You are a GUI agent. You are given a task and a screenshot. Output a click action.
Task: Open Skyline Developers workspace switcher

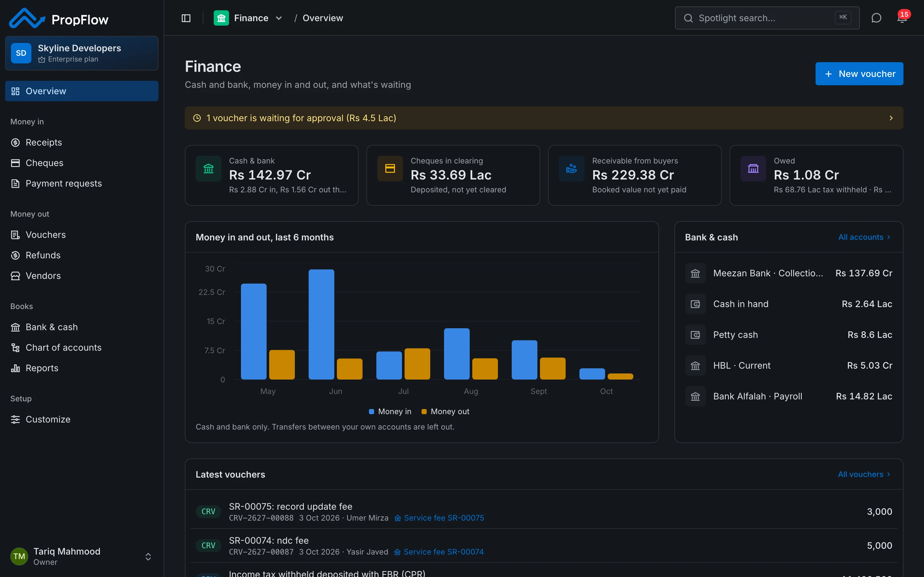82,53
